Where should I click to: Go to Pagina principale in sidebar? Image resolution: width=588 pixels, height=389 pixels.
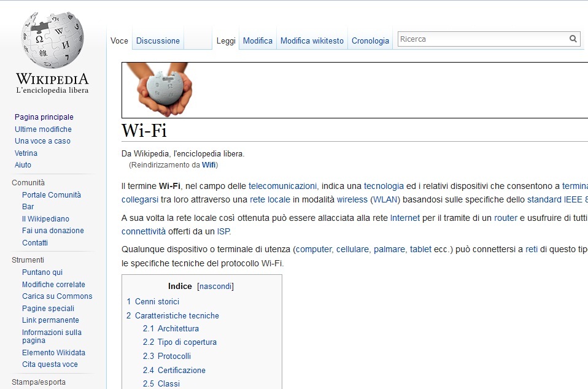coord(44,117)
